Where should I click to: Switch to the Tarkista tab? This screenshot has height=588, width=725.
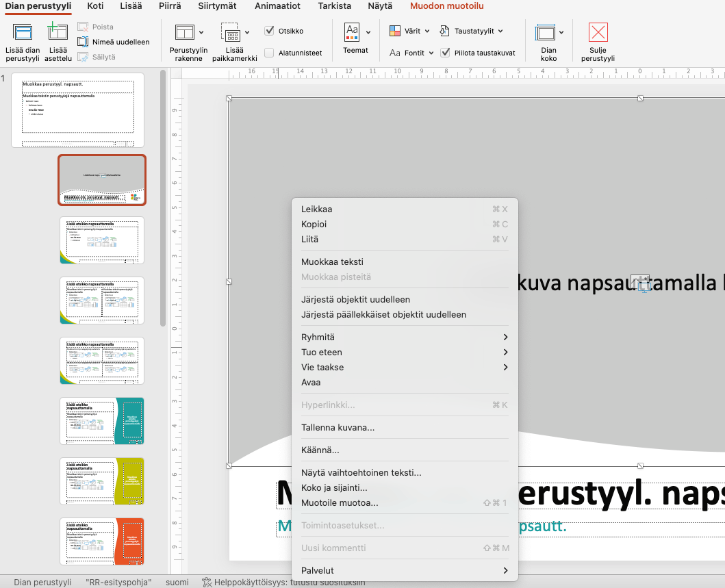(334, 6)
